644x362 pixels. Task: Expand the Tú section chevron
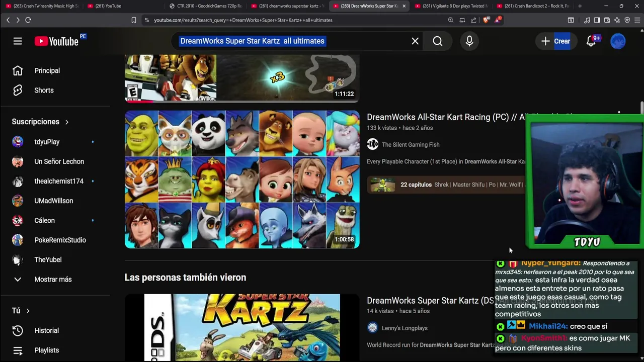pos(28,311)
